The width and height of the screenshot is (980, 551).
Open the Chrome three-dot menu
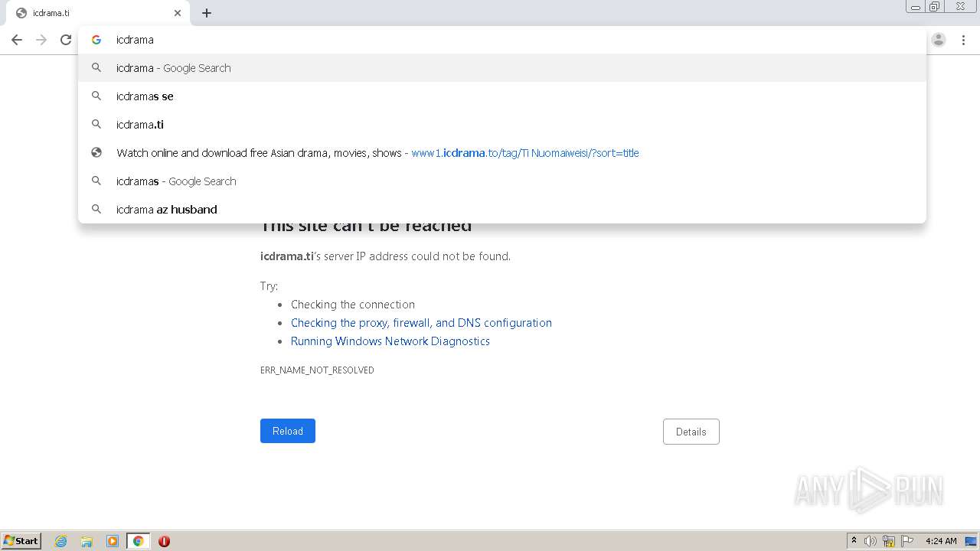[x=963, y=40]
